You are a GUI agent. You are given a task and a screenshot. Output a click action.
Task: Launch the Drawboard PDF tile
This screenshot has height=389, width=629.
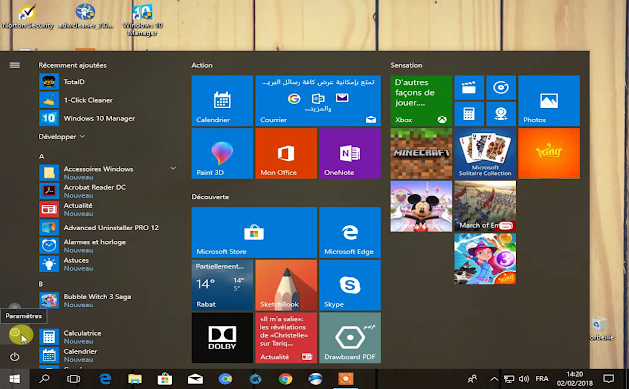(349, 338)
